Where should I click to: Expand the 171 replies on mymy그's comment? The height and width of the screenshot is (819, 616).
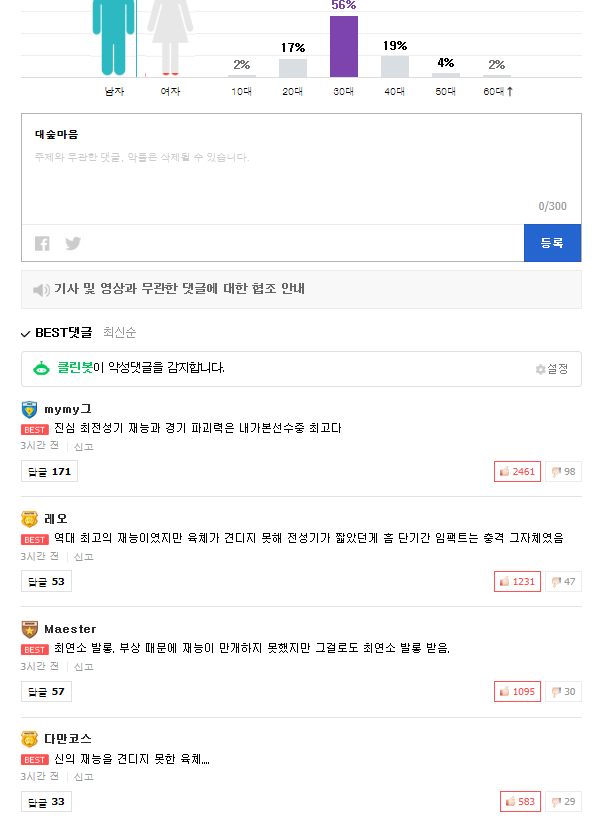point(49,471)
